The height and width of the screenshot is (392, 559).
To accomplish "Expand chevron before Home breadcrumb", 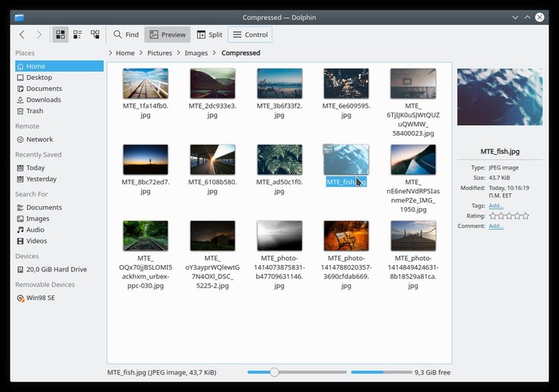I will click(x=110, y=53).
